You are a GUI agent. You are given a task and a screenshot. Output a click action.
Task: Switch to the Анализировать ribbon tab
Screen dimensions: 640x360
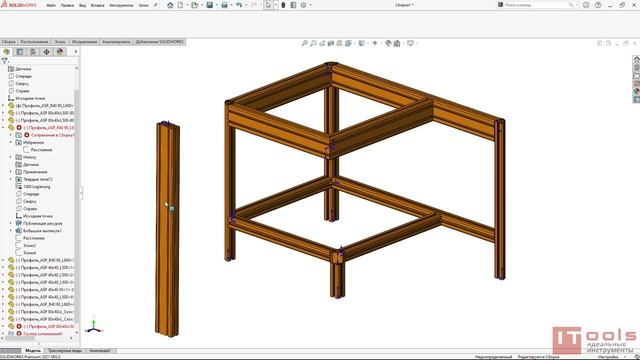(116, 42)
